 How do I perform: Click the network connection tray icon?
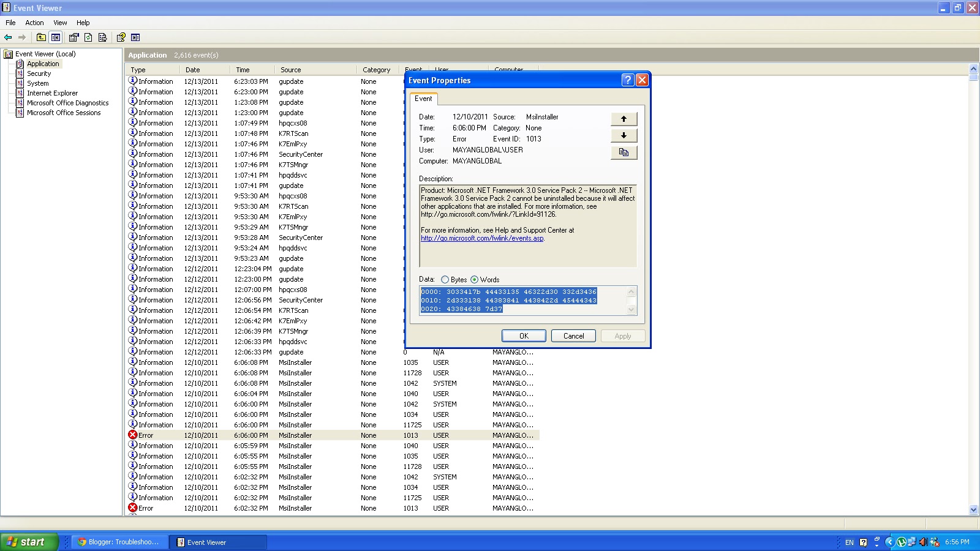coord(912,542)
